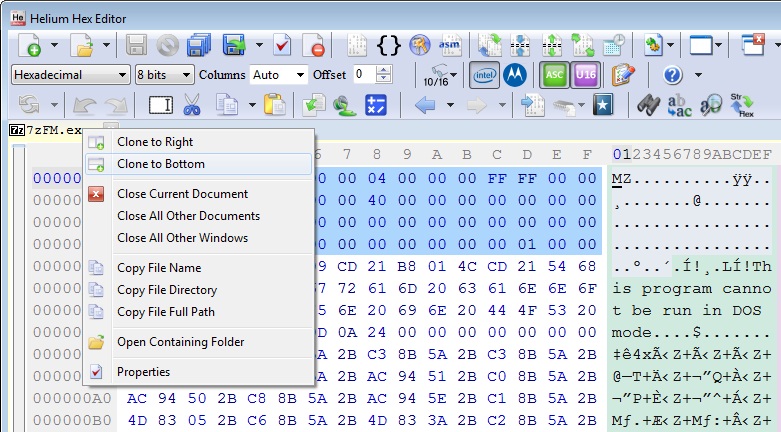Click the close document red minus icon
781x432 pixels.
(x=314, y=45)
